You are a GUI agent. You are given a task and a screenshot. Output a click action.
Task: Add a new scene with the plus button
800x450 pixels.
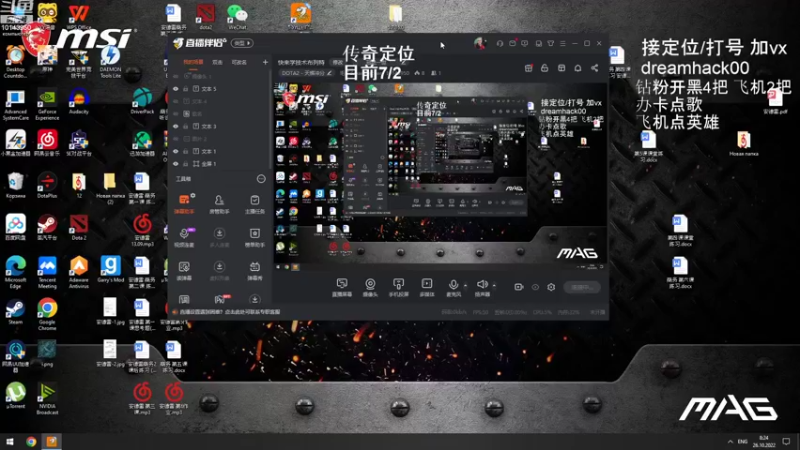click(265, 62)
